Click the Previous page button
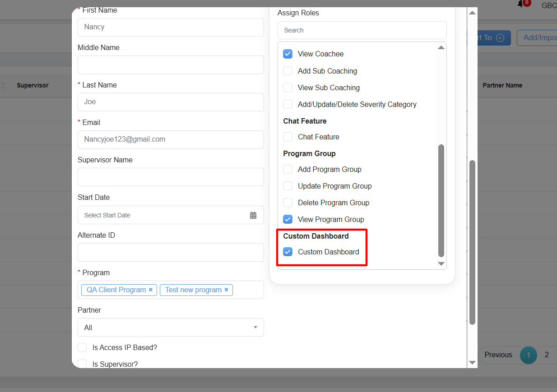Screen dimensions: 557x392 coord(498,355)
